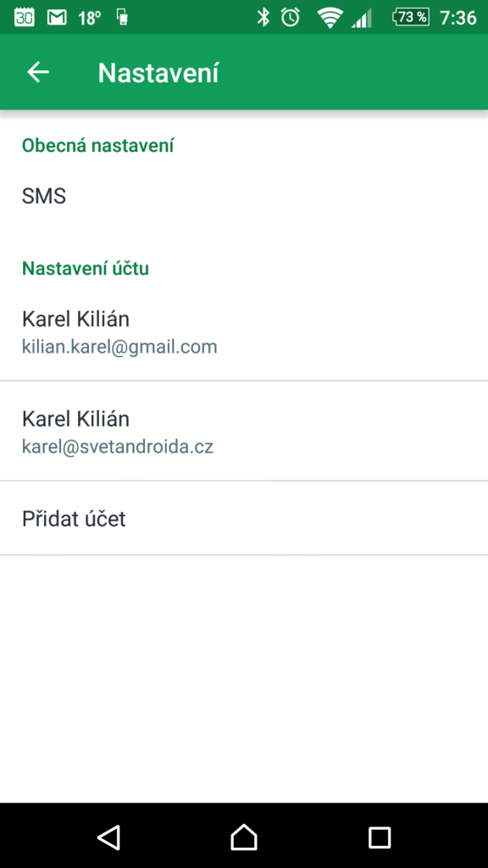Tap the 18° weather temperature indicator
Screen dimensions: 488x868
(90, 19)
